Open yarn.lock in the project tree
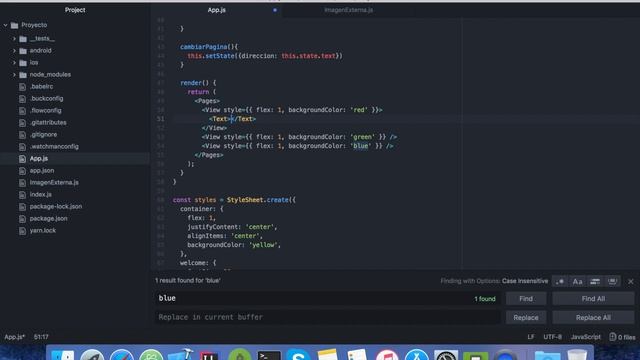 [42, 231]
